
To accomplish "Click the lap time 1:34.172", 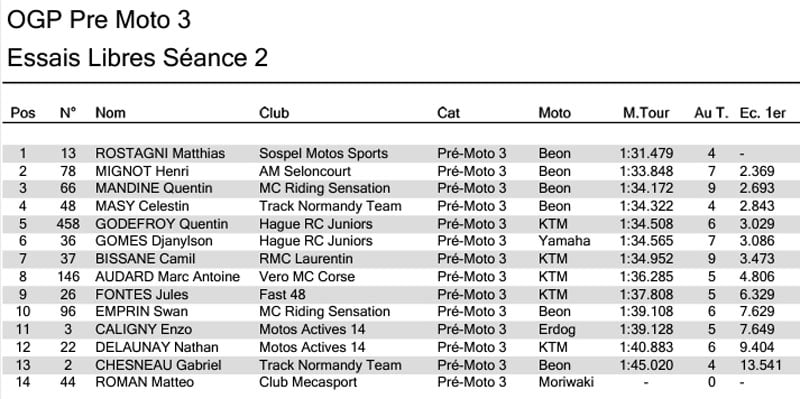I will coord(647,188).
